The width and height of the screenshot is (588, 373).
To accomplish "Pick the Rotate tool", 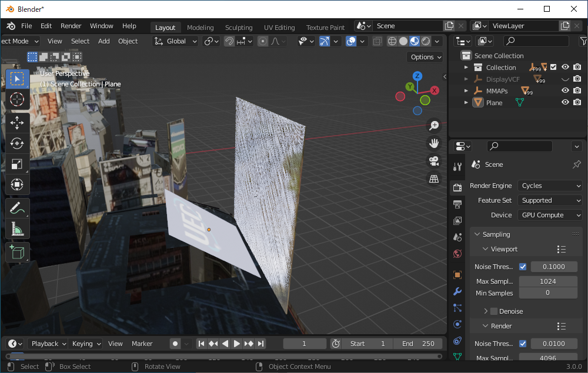I will [x=17, y=143].
